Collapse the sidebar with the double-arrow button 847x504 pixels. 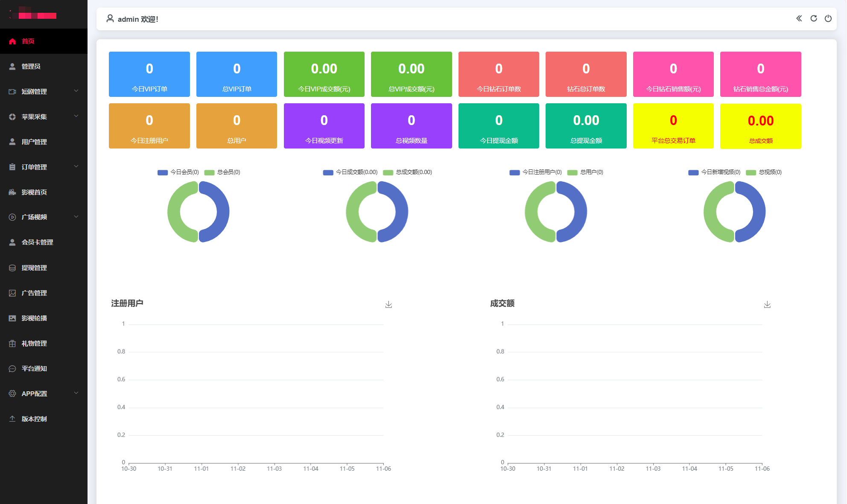click(x=798, y=18)
